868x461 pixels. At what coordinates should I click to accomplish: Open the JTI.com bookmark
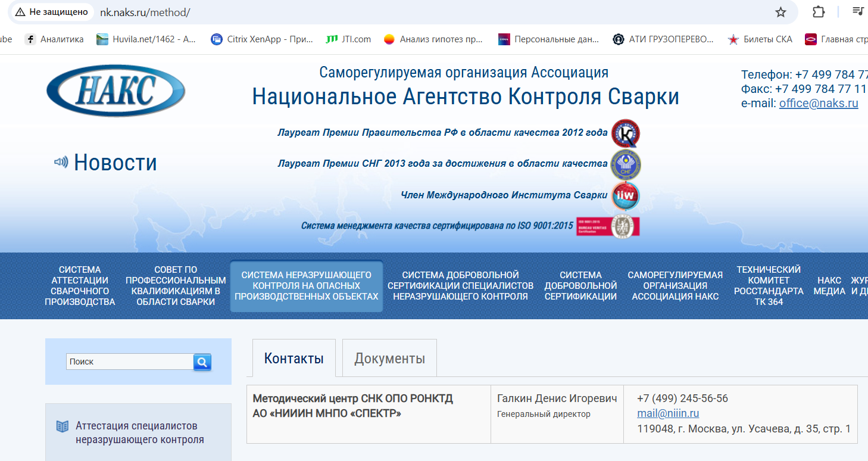tap(349, 39)
